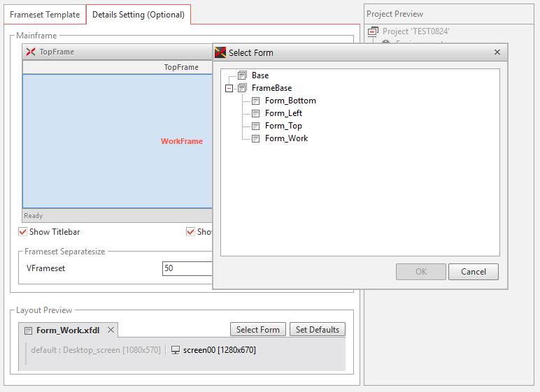Click the Base form icon in tree

tap(242, 75)
